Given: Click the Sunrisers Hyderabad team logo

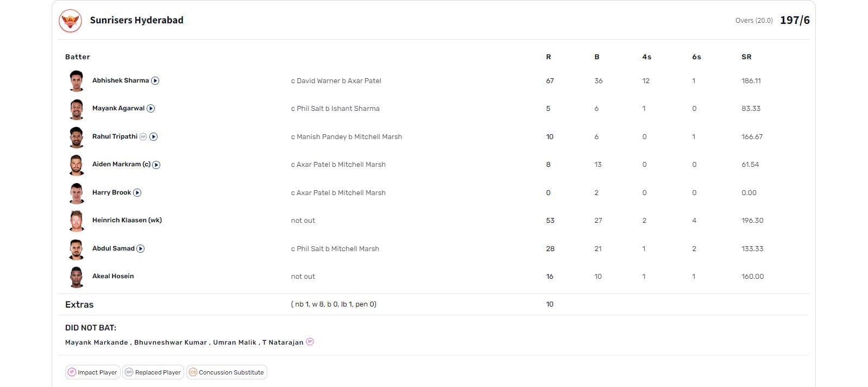Looking at the screenshot, I should (70, 21).
